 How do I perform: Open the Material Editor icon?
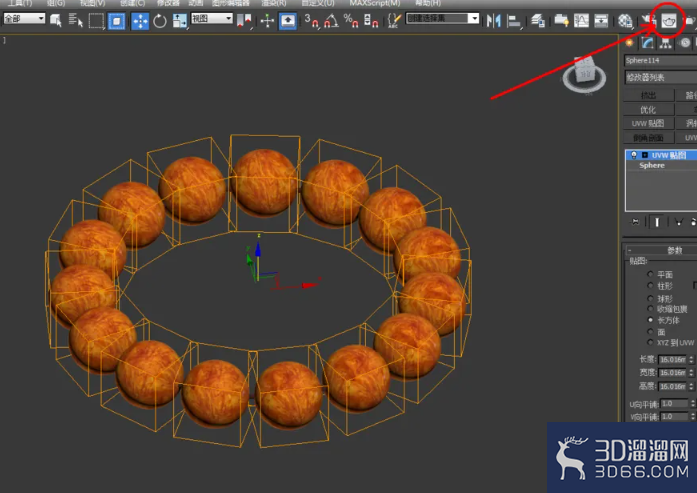[625, 20]
